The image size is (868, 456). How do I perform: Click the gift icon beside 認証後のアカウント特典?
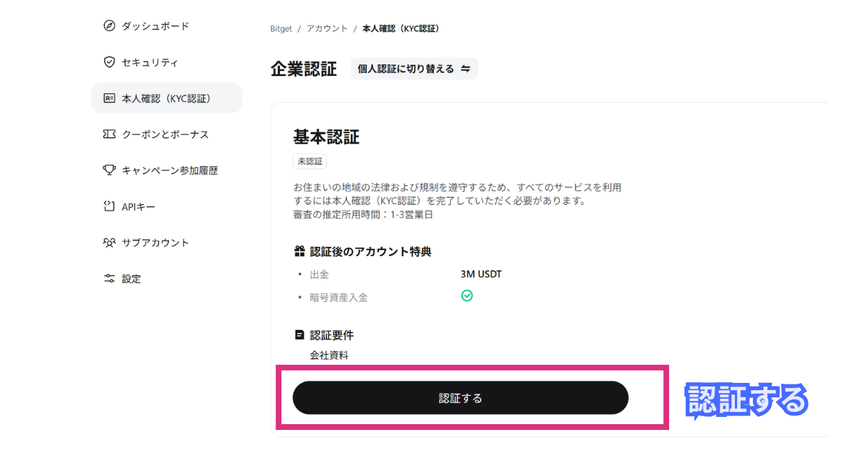coord(299,251)
